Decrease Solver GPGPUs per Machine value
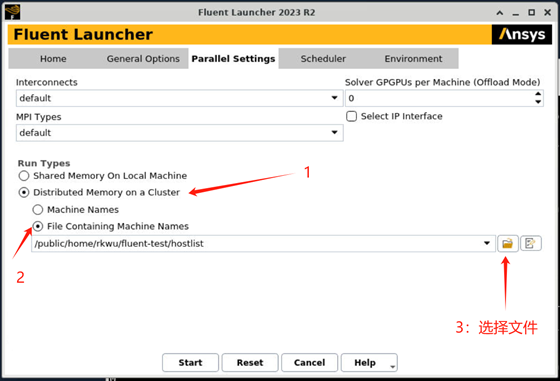This screenshot has height=381, width=560. click(538, 102)
